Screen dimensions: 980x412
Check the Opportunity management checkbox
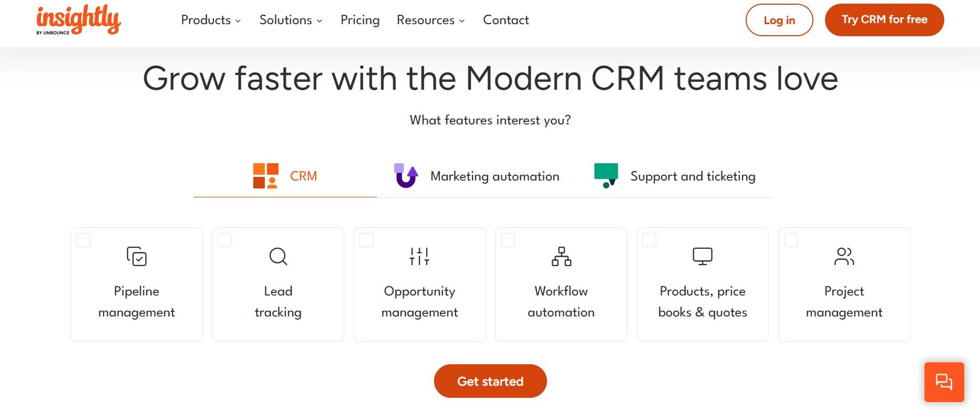click(x=366, y=240)
